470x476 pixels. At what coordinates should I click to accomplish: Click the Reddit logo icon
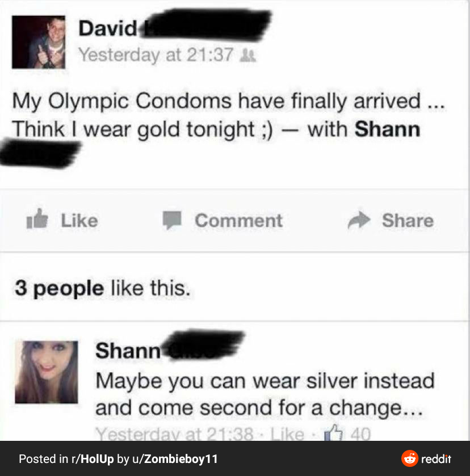tap(409, 458)
